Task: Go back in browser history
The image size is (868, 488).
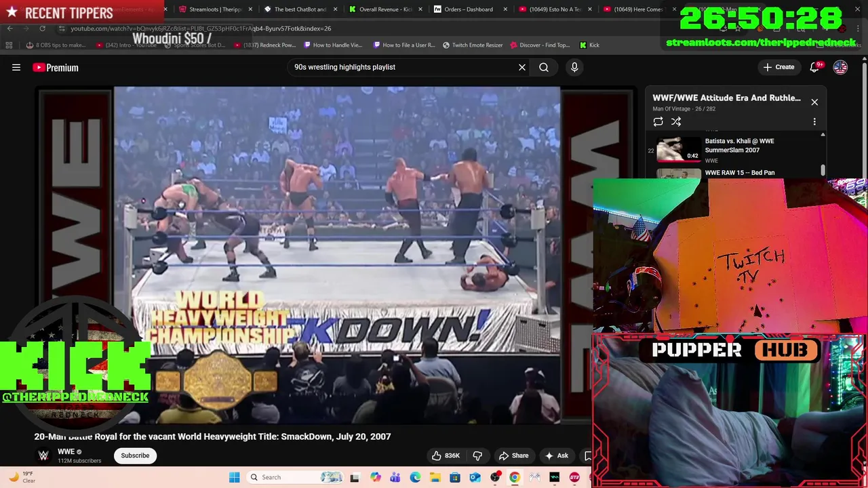Action: click(x=9, y=28)
